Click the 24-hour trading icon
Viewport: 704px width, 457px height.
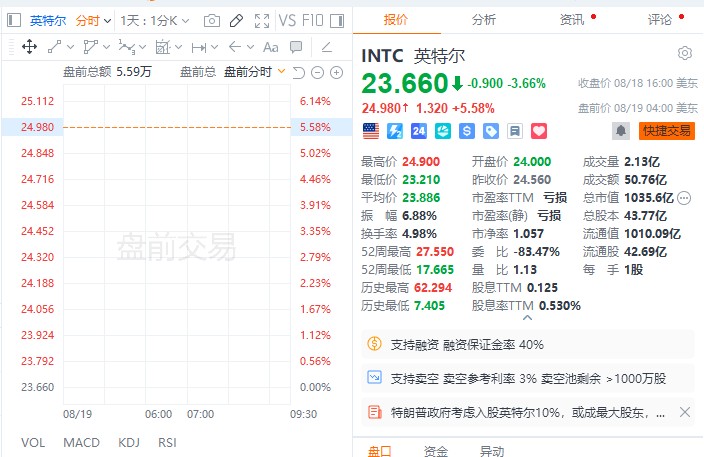tap(418, 131)
